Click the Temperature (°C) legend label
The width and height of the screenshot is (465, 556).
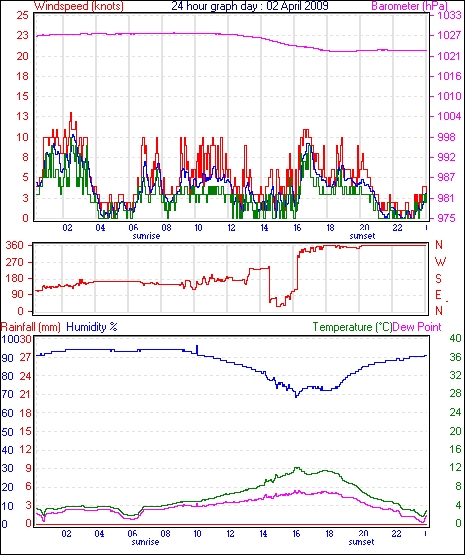click(352, 327)
